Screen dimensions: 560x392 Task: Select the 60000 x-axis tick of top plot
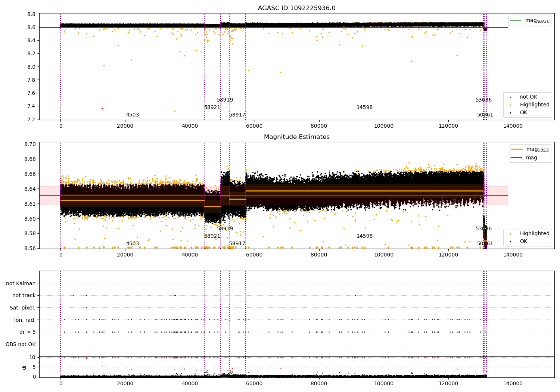[x=255, y=126]
